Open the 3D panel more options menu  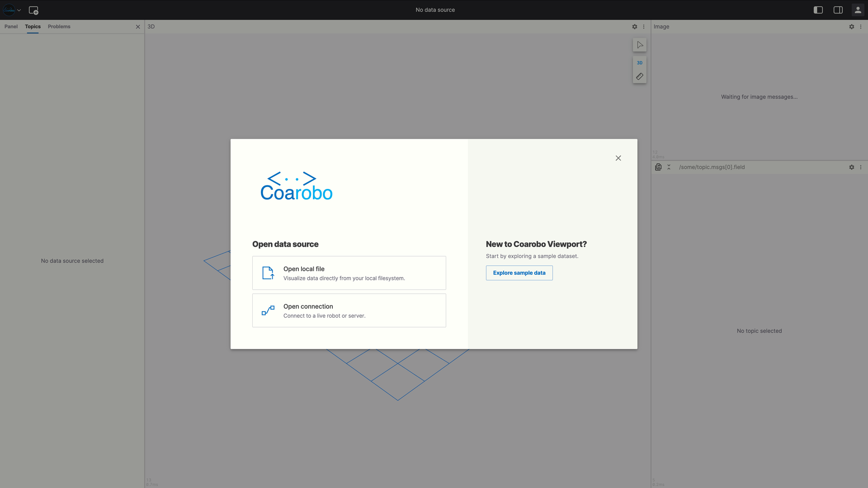[x=644, y=27]
